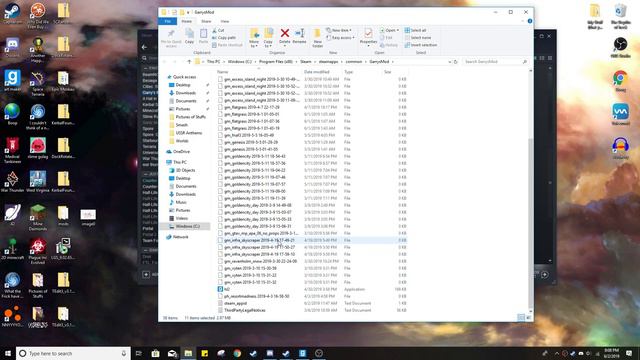Open File Explorer from the taskbar
Screen dimensions: 640x360
click(188, 353)
